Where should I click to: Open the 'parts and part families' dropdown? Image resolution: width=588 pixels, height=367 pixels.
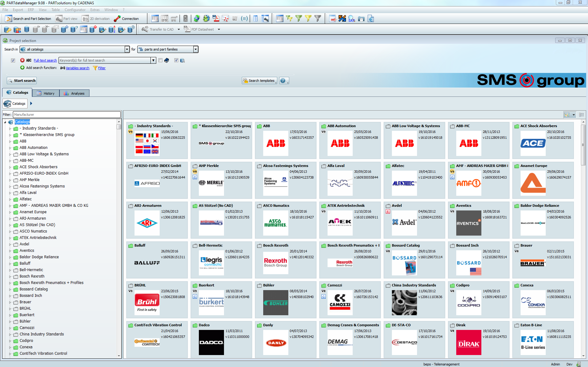pyautogui.click(x=195, y=49)
